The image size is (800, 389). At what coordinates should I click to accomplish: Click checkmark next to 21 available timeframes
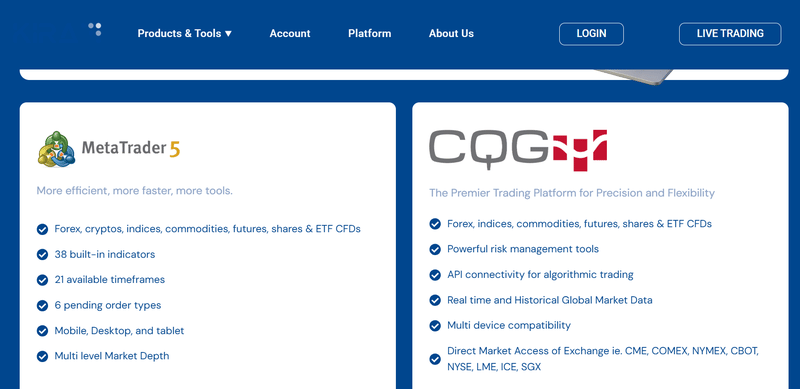pos(42,280)
